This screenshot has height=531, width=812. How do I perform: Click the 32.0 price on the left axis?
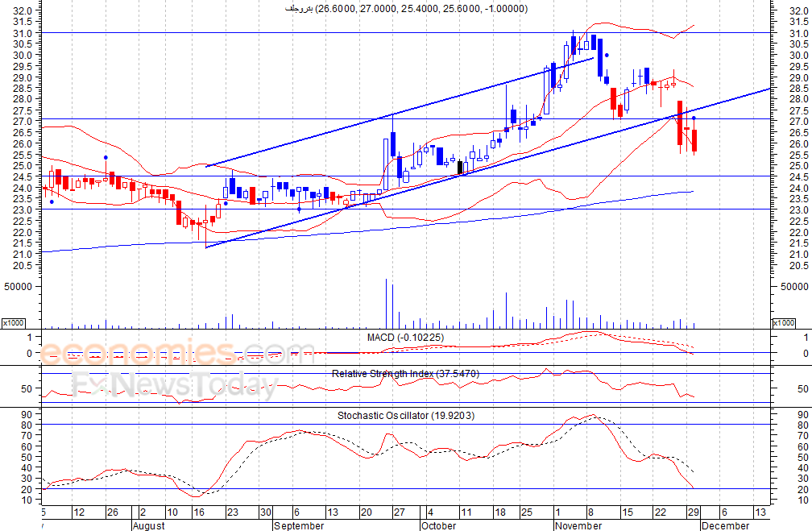coord(23,10)
